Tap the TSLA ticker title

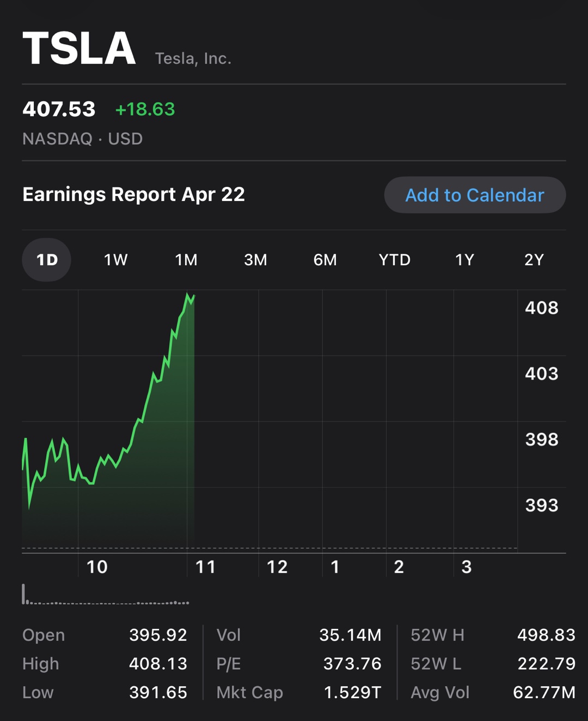coord(79,48)
